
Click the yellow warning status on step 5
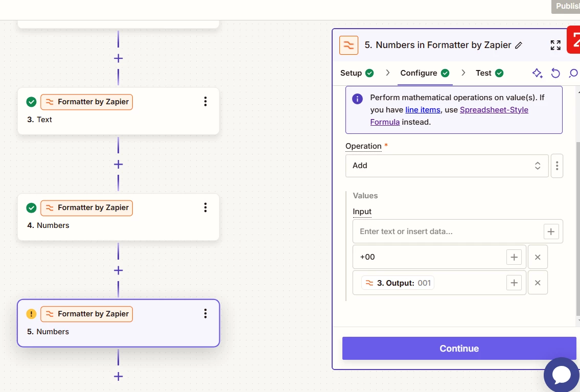pos(32,314)
